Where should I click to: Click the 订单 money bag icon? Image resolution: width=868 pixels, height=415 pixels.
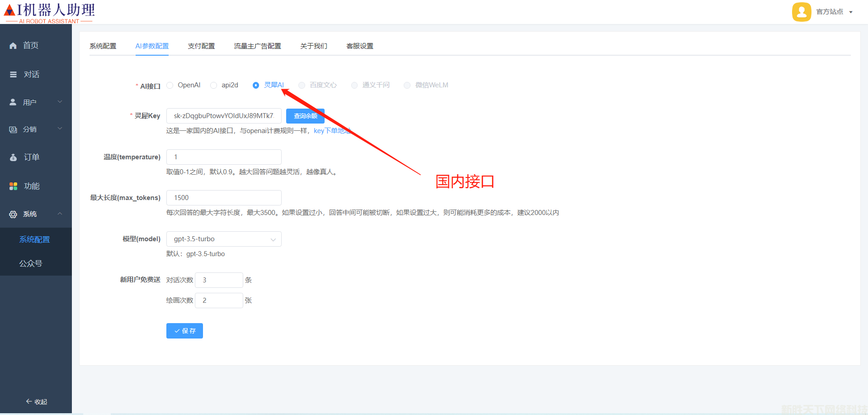coord(13,157)
